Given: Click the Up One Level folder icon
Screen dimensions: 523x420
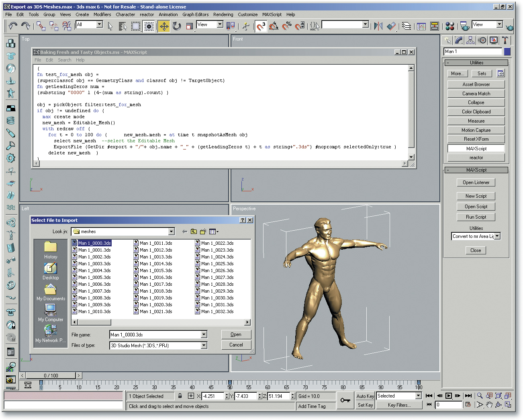Looking at the screenshot, I should click(x=194, y=232).
